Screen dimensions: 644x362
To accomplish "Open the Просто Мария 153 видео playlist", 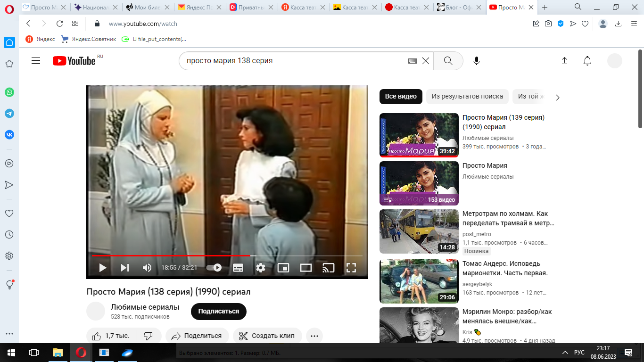I will [x=419, y=183].
